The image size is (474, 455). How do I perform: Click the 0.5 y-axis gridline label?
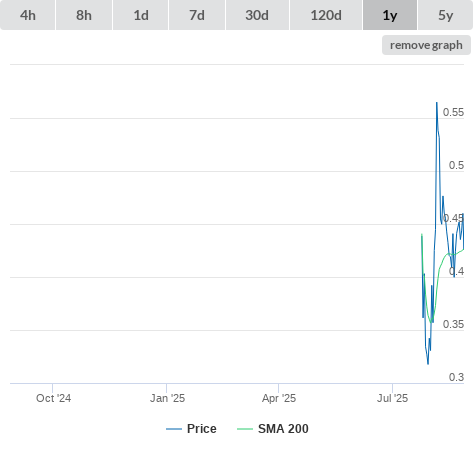tap(456, 165)
